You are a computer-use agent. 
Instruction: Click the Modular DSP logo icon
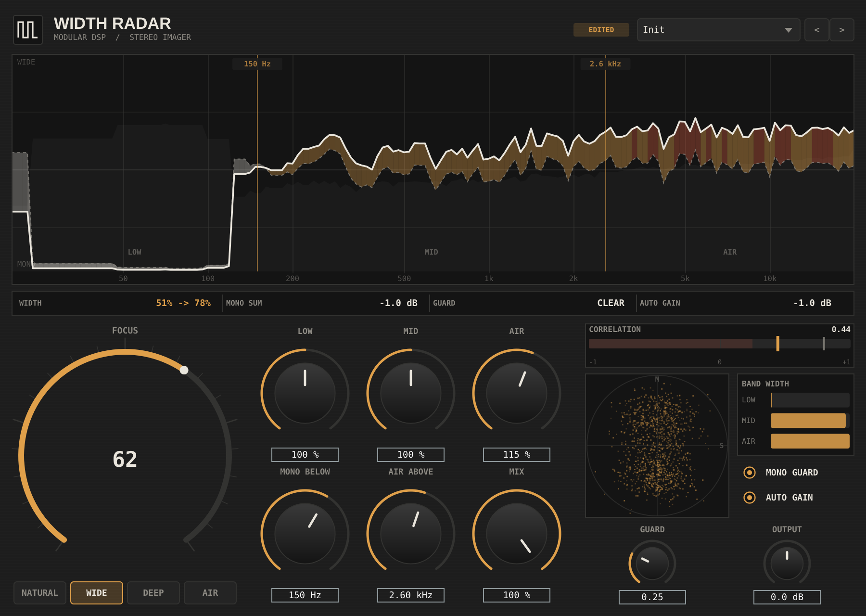tap(28, 30)
